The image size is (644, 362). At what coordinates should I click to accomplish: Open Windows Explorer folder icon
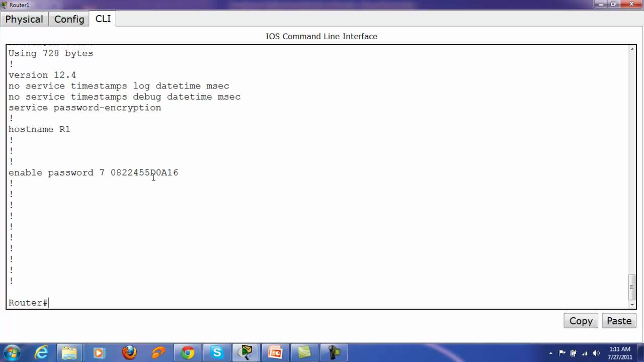[x=69, y=352]
